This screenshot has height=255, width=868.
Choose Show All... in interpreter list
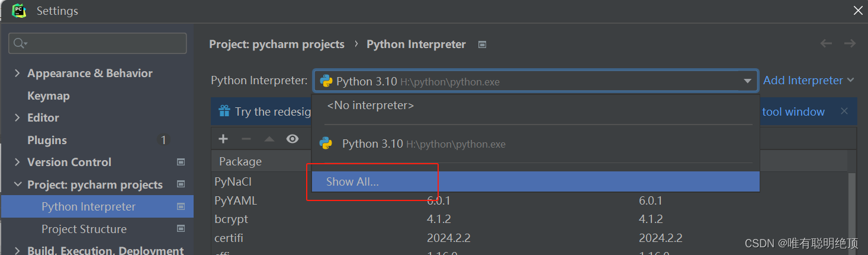pos(536,182)
